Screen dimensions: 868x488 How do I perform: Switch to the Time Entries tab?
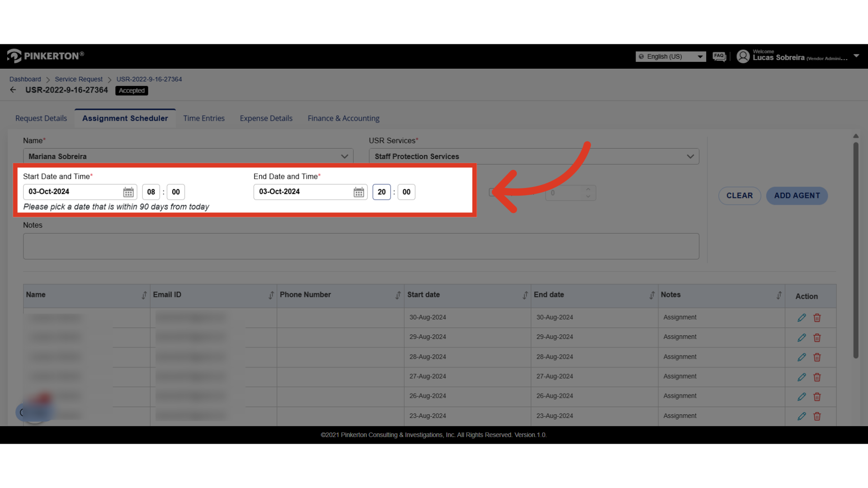click(204, 118)
